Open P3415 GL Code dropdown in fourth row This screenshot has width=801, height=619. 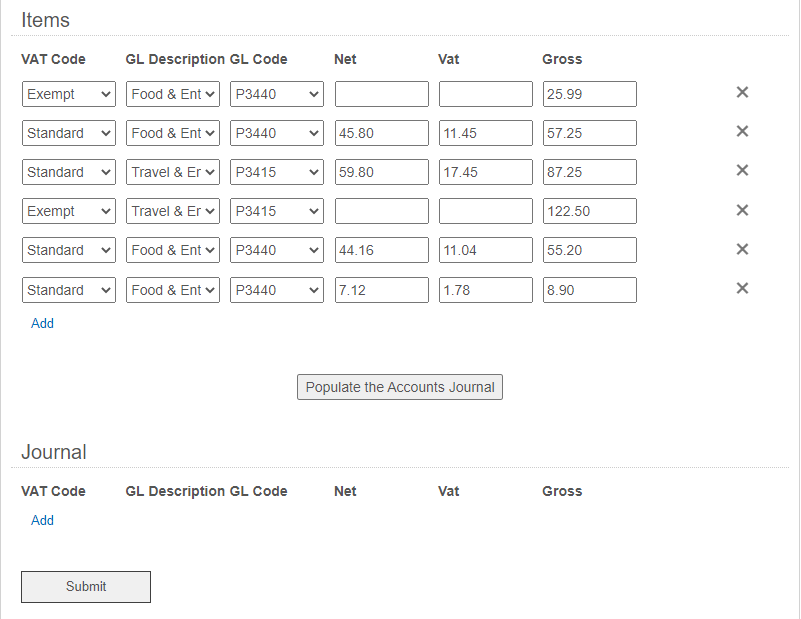(x=277, y=212)
